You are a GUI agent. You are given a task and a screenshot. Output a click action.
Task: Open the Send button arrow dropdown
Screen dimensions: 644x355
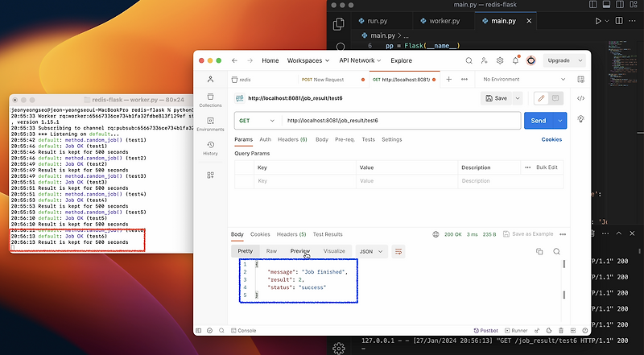559,121
